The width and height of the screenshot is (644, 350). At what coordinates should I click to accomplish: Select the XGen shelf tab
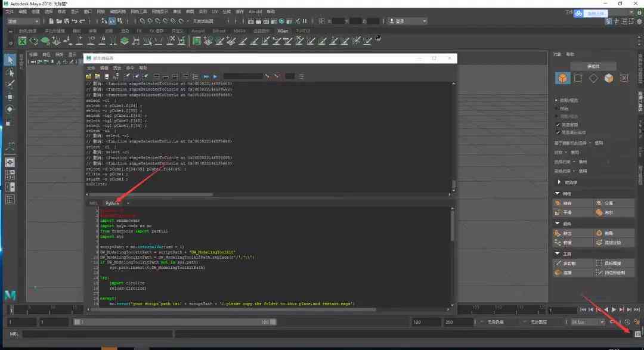coord(283,31)
